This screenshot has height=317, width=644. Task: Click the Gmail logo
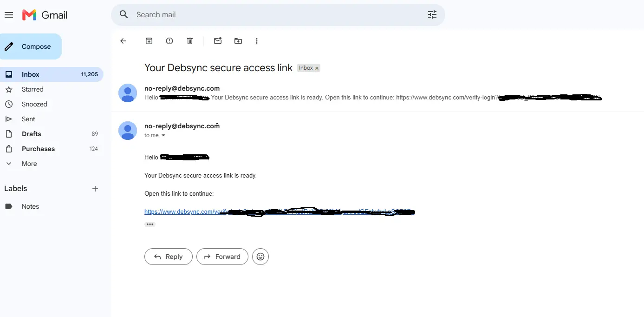[45, 15]
